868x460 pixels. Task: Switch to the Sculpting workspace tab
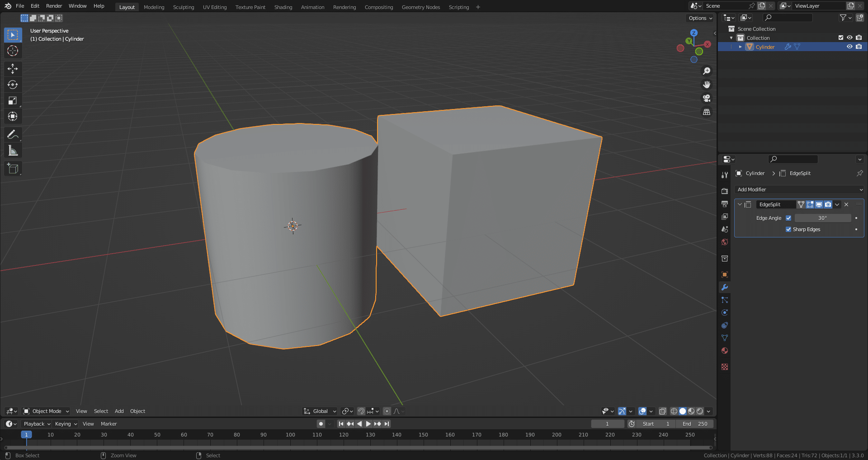tap(183, 7)
